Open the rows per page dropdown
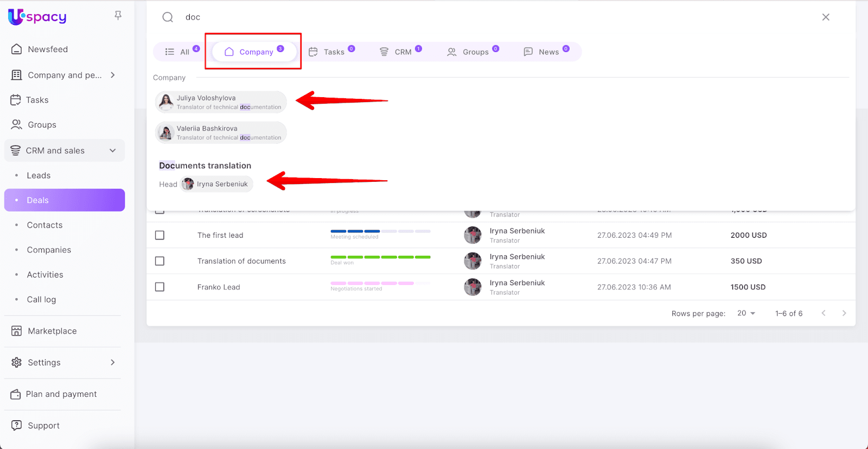Screen dimensions: 868x449 click(x=746, y=313)
